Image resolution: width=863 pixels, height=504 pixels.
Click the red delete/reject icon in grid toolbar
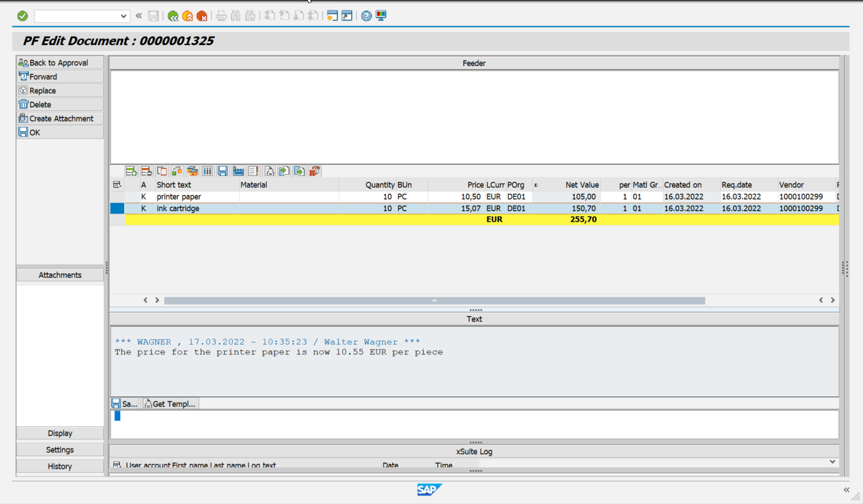click(314, 171)
